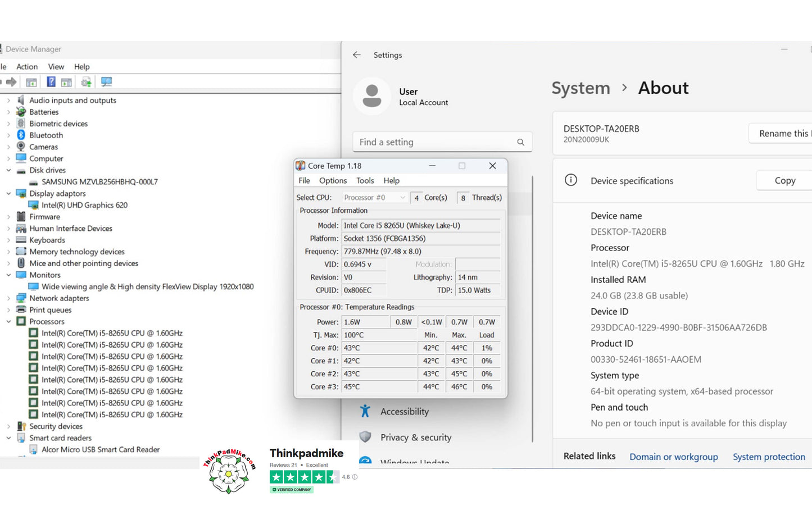
Task: Select SAMSUNG MZVLB256HBHQ-000L7 disk drive
Action: click(99, 181)
